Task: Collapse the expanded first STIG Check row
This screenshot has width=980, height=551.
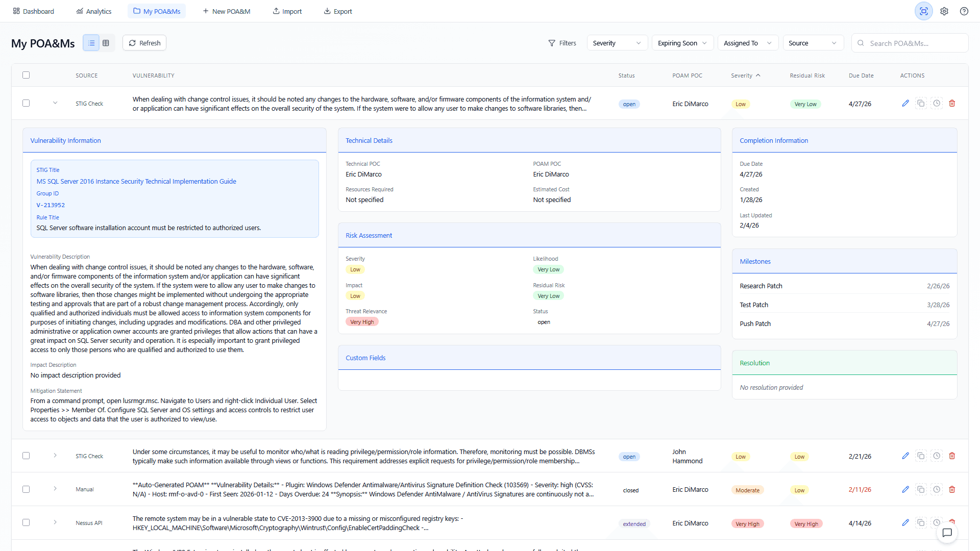Action: click(x=55, y=104)
